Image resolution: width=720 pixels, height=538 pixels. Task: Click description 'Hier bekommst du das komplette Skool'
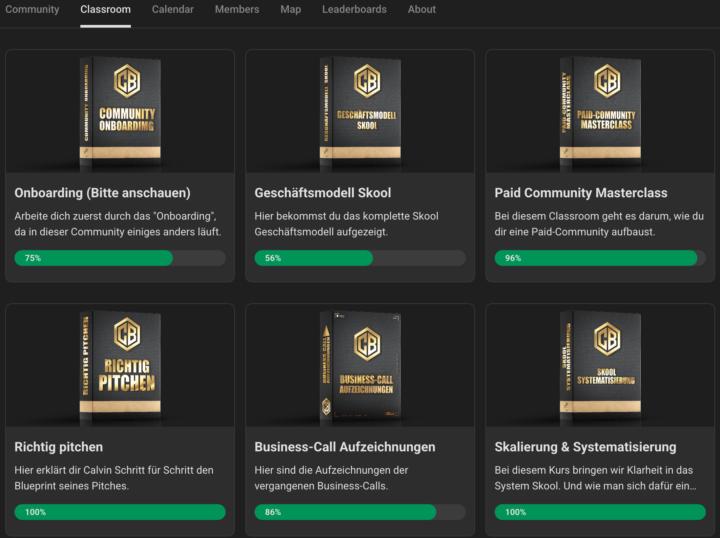pos(347,224)
